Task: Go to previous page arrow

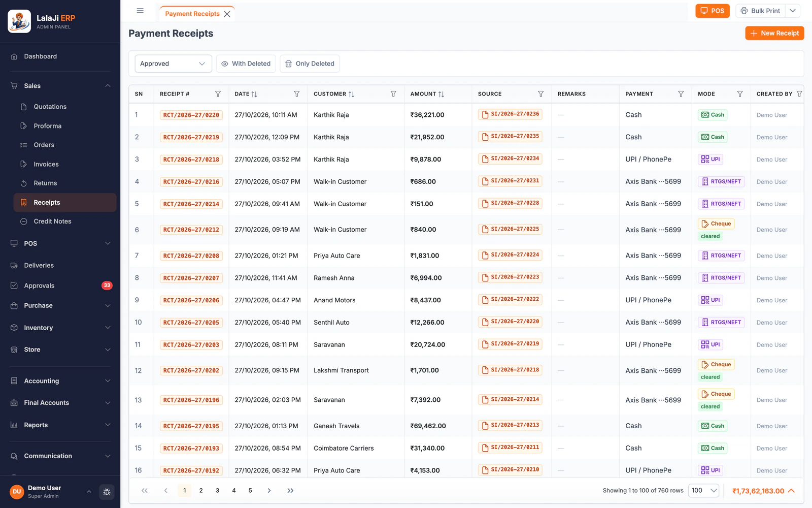Action: 166,491
